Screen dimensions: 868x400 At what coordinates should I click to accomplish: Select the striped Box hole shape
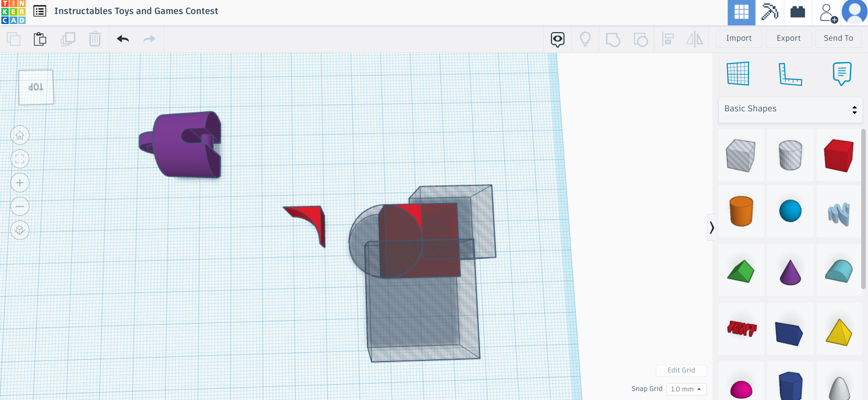[x=741, y=155]
